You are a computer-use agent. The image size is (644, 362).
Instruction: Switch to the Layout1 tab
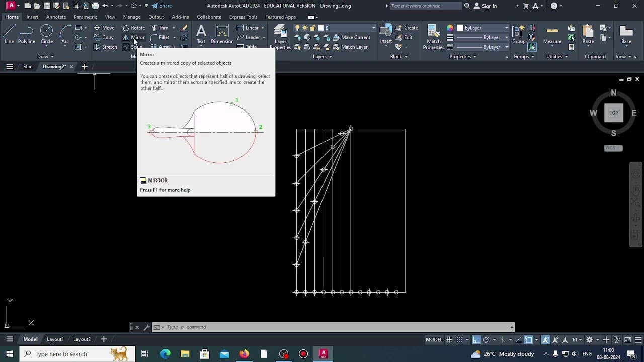click(x=55, y=339)
